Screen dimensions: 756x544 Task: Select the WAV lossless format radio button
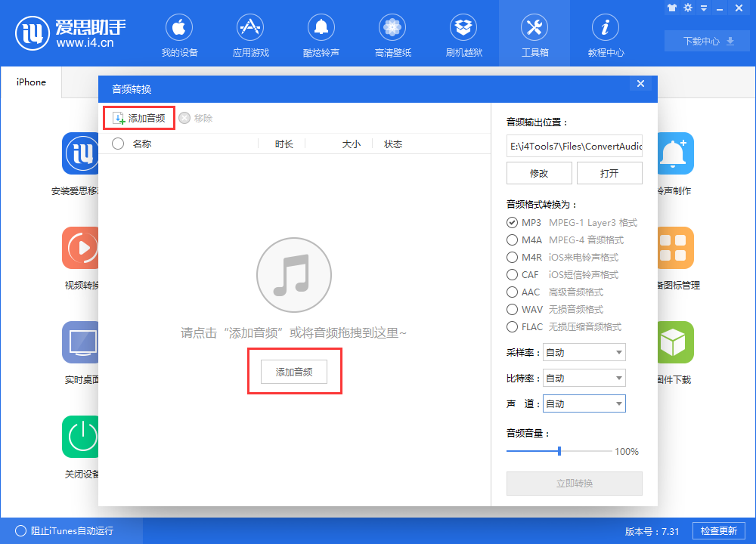(512, 309)
